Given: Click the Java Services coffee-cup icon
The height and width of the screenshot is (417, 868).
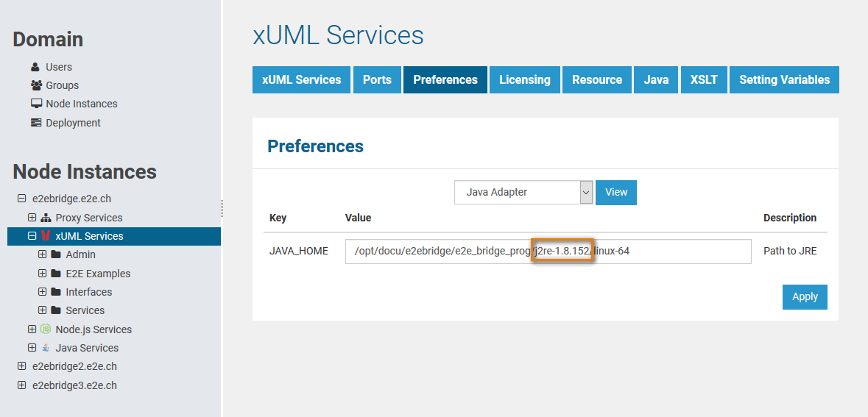Looking at the screenshot, I should 46,348.
